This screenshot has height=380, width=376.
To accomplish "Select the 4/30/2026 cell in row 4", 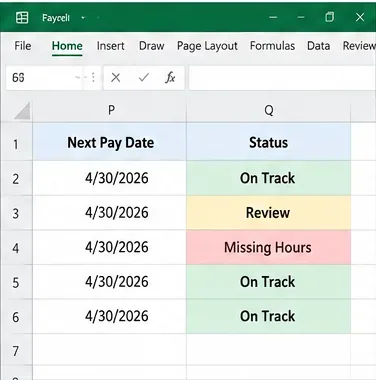I will coord(110,248).
